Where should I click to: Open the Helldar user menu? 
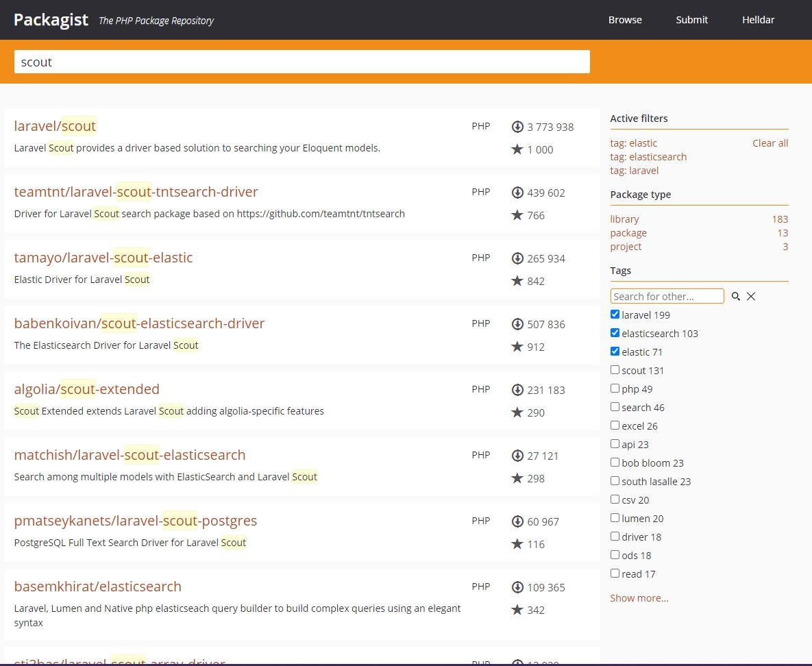pyautogui.click(x=758, y=20)
